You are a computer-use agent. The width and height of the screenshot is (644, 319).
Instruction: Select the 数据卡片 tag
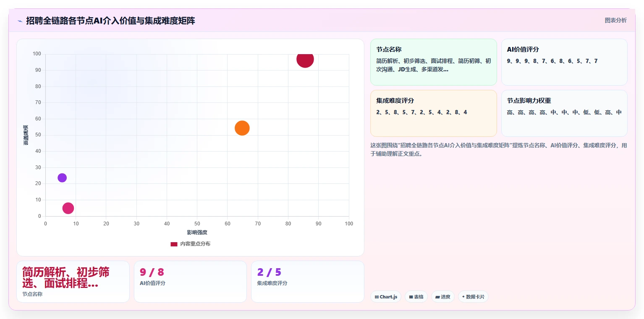tap(473, 297)
